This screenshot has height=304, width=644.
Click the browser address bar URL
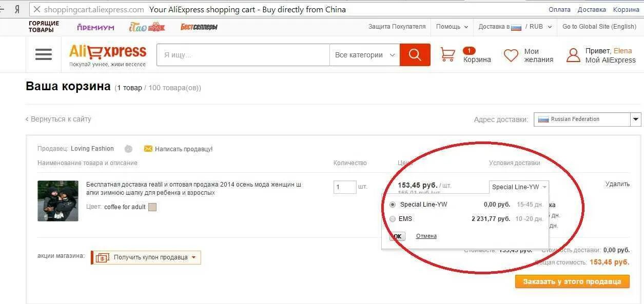click(x=94, y=9)
